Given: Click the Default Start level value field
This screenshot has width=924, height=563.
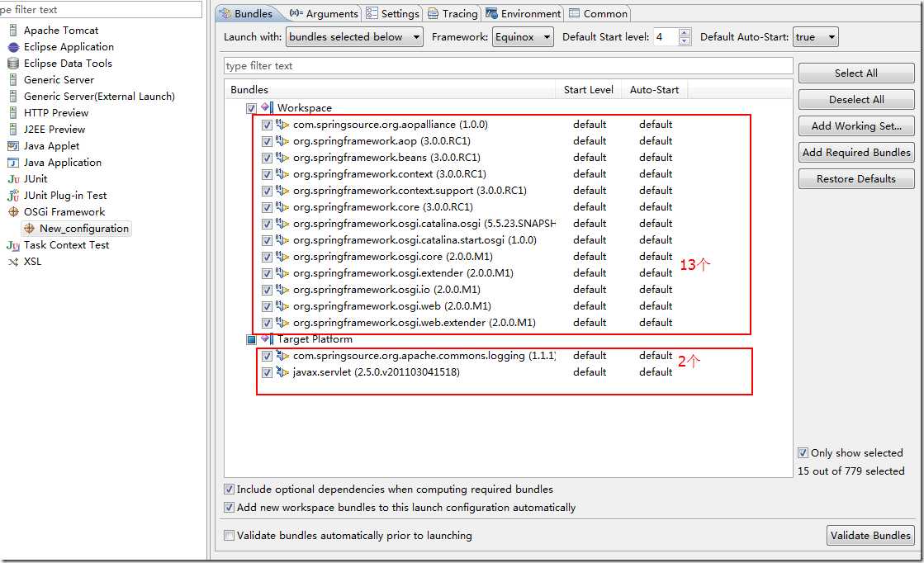Looking at the screenshot, I should [x=666, y=37].
